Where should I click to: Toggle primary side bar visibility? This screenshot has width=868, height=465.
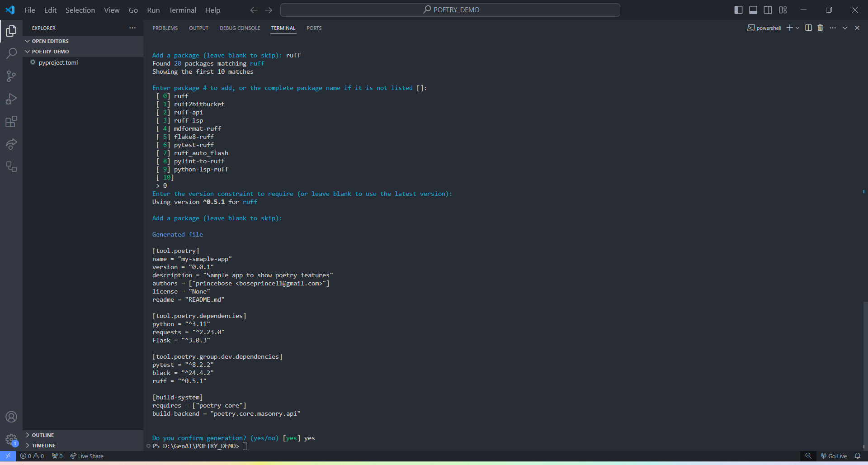coord(738,10)
